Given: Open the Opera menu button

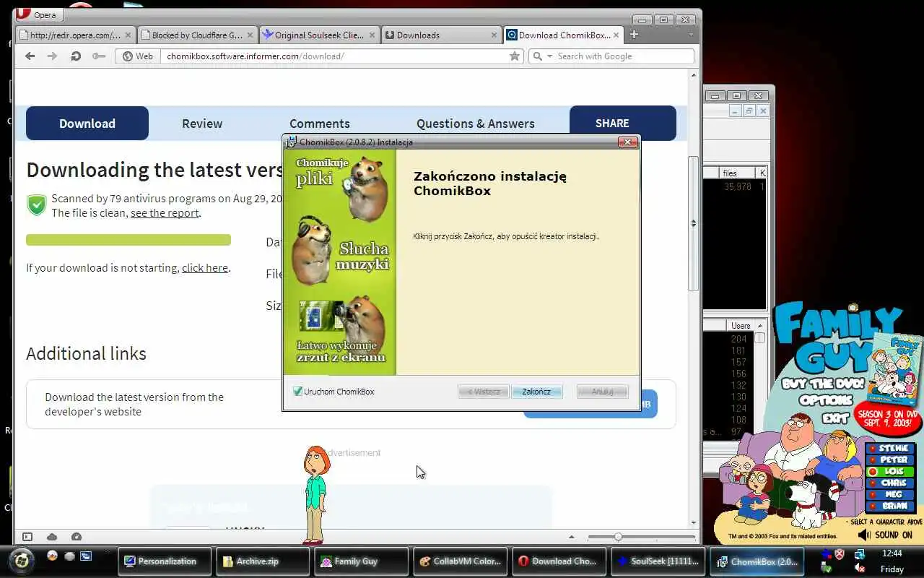Looking at the screenshot, I should pyautogui.click(x=40, y=14).
